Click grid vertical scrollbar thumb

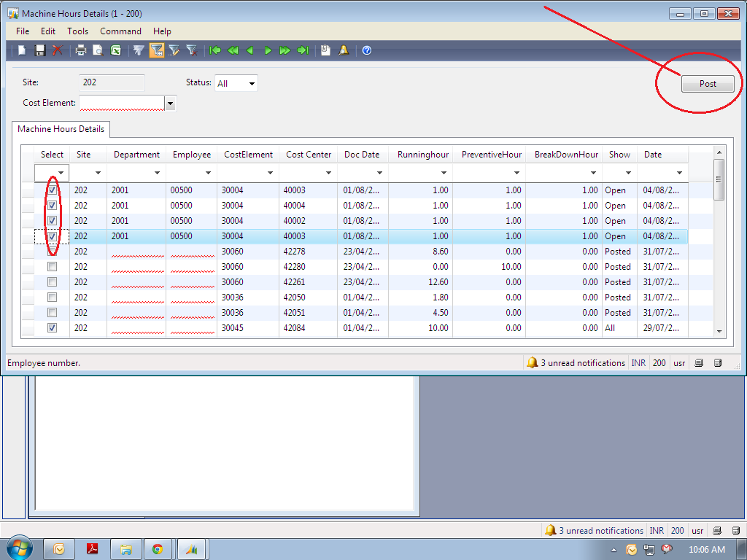(x=719, y=180)
